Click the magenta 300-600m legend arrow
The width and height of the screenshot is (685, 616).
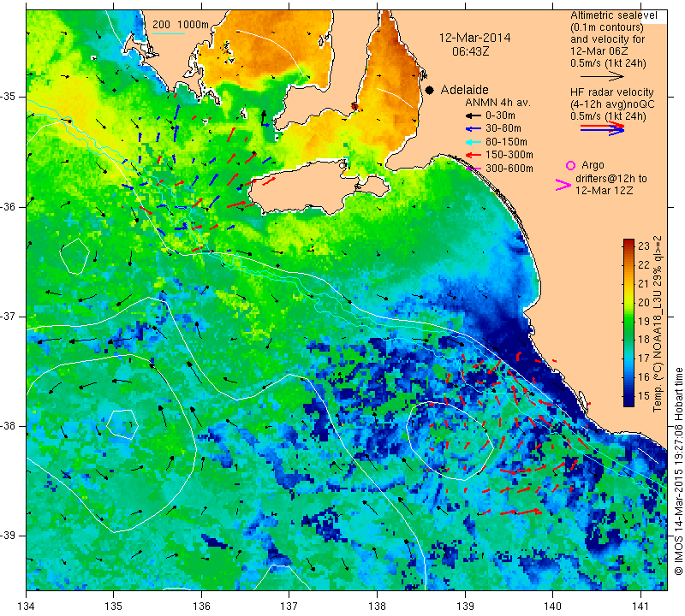coord(473,168)
